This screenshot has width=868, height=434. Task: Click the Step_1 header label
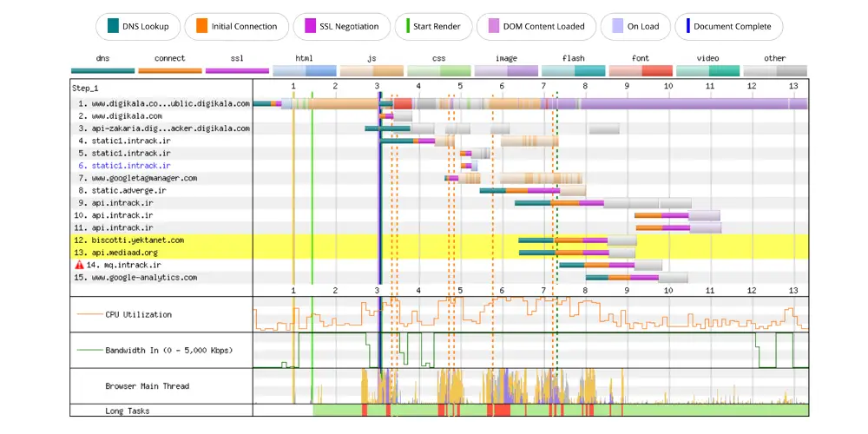pos(85,88)
